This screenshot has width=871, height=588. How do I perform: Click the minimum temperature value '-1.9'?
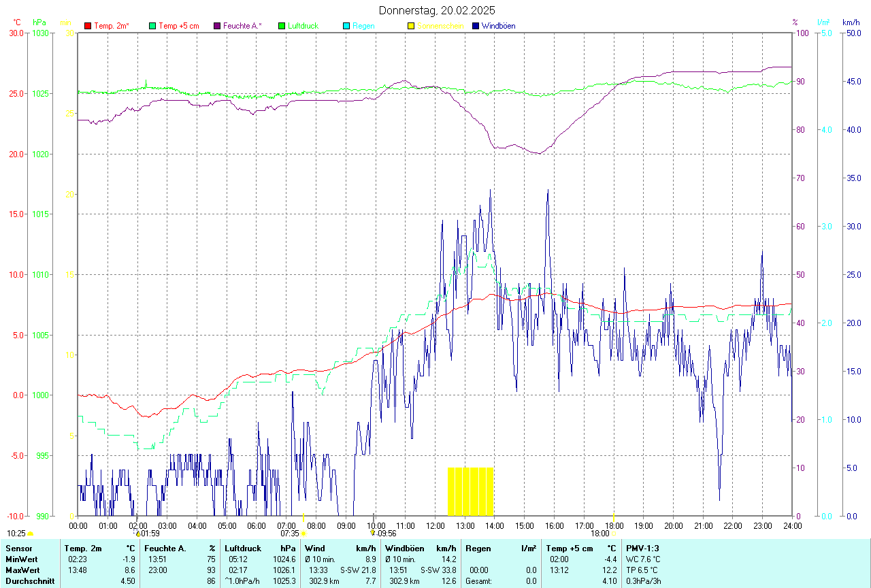pos(129,559)
